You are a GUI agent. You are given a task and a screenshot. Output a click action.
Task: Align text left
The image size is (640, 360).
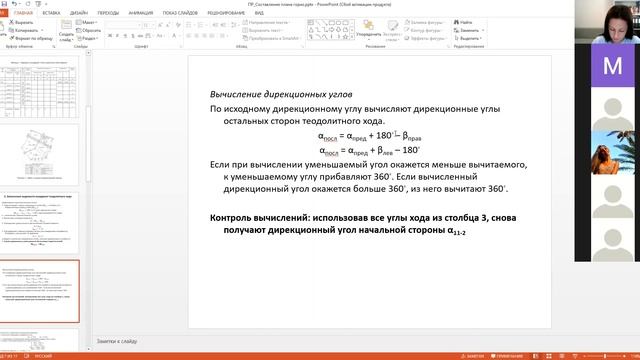(x=189, y=36)
